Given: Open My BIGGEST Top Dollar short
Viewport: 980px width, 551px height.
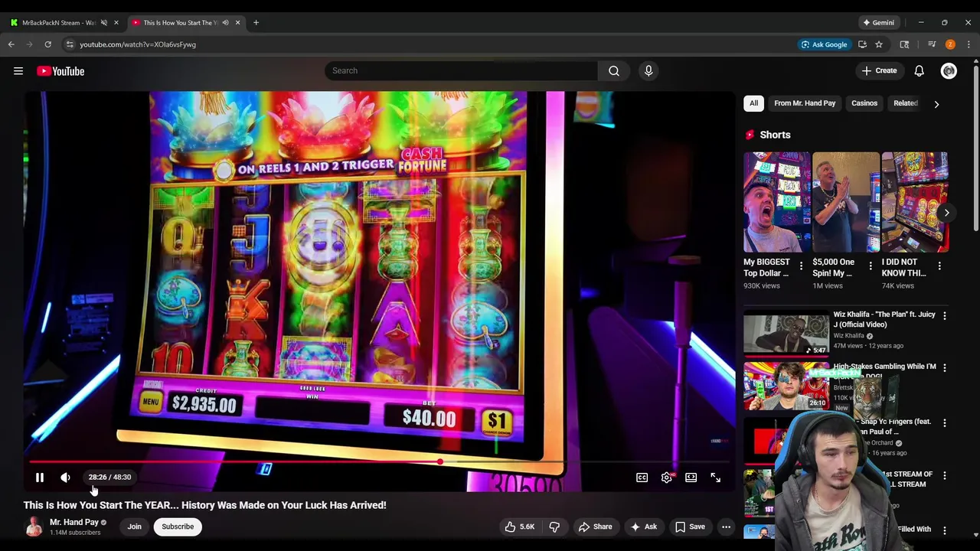Looking at the screenshot, I should (776, 202).
